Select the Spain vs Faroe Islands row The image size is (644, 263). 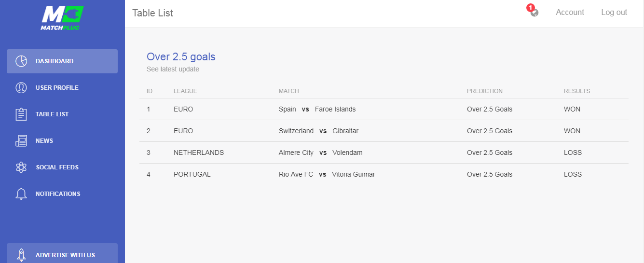[x=384, y=109]
